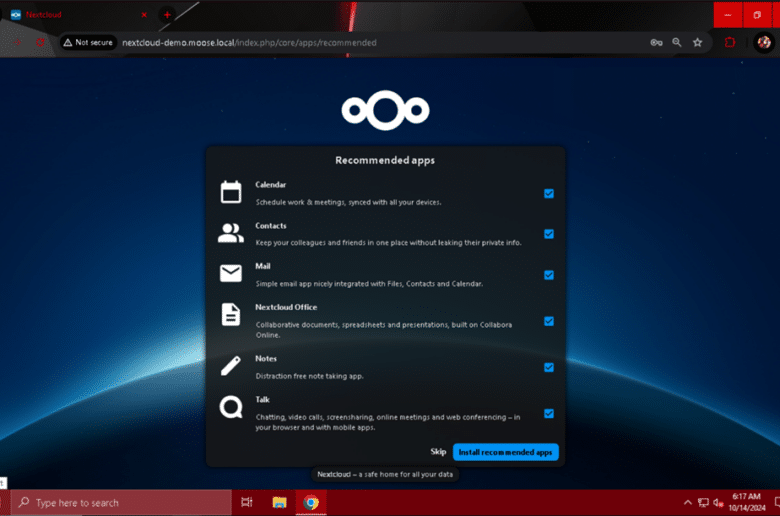Skip the recommended apps installation
This screenshot has width=780, height=516.
[438, 452]
